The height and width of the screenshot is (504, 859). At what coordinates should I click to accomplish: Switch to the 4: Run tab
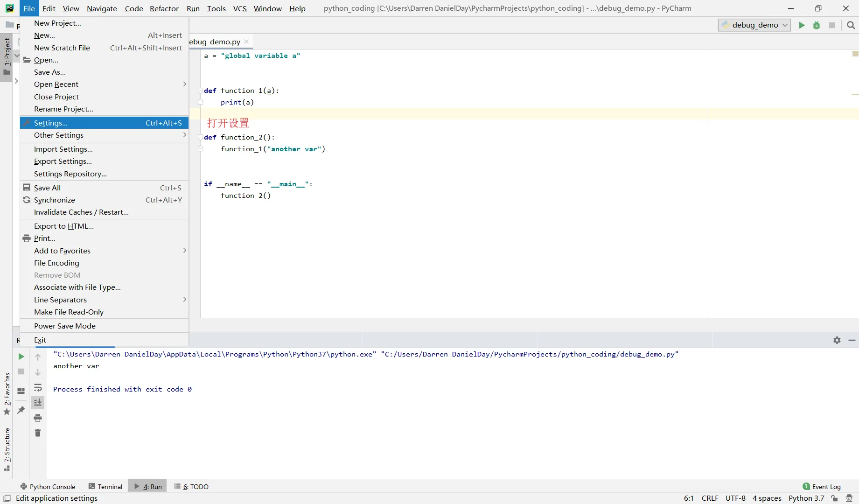click(x=148, y=486)
